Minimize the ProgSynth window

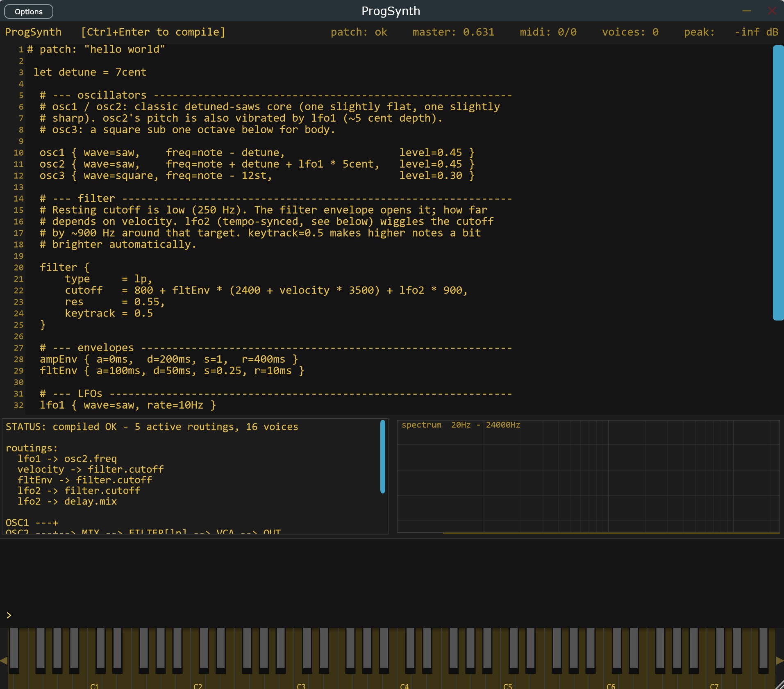(x=747, y=11)
